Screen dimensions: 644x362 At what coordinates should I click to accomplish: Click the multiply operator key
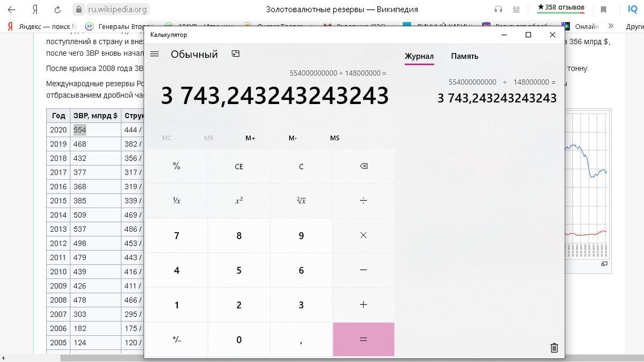(x=363, y=235)
